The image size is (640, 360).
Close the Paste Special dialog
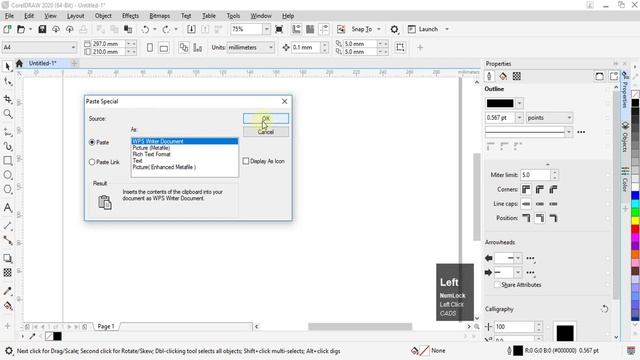pos(284,101)
